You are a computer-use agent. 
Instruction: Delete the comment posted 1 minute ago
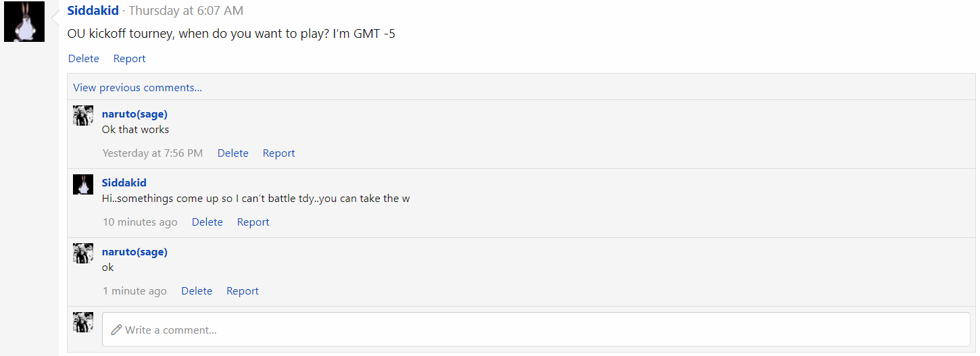197,291
